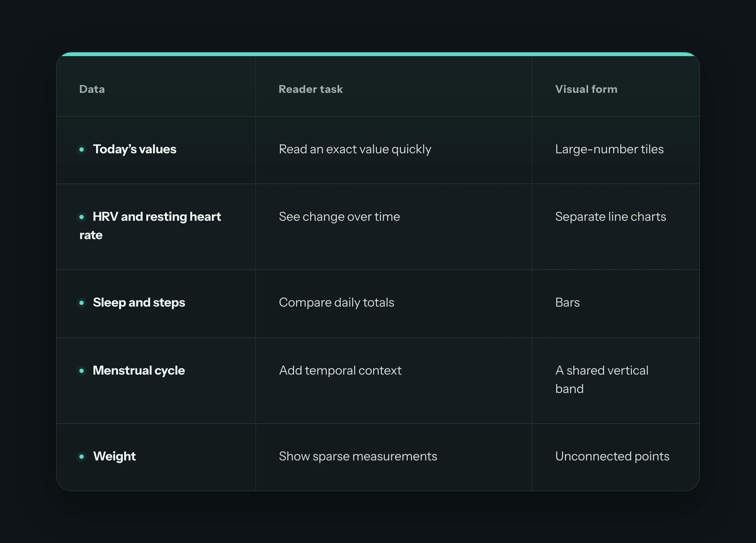Select the 'Compare daily totals' cell
Screen dimensions: 756x543
(394, 303)
